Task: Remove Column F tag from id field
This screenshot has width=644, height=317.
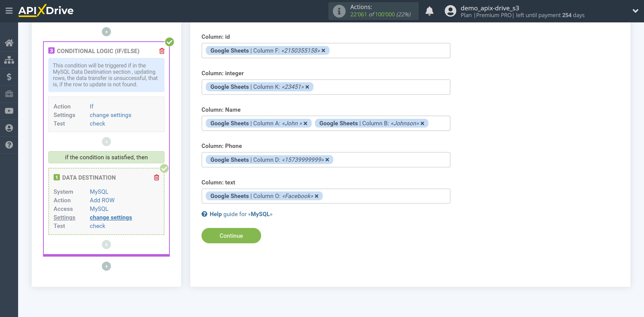Action: click(x=324, y=51)
